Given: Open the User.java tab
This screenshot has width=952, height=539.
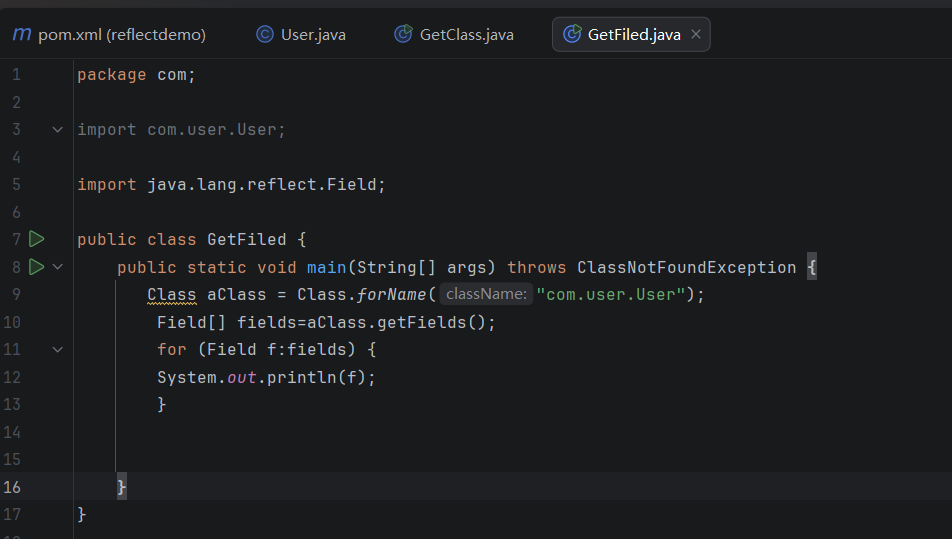Looking at the screenshot, I should tap(301, 35).
